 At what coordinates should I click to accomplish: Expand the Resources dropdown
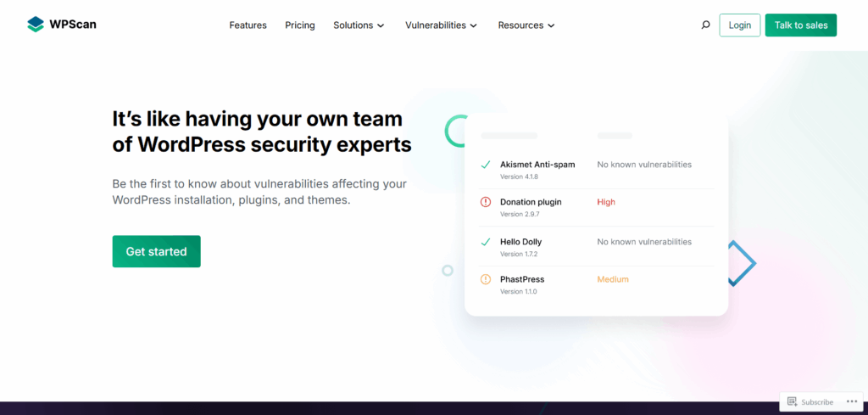pos(526,25)
